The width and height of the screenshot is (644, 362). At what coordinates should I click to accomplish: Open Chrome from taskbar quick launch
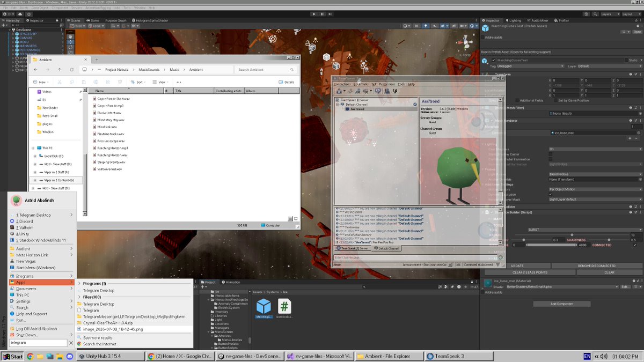click(30, 356)
